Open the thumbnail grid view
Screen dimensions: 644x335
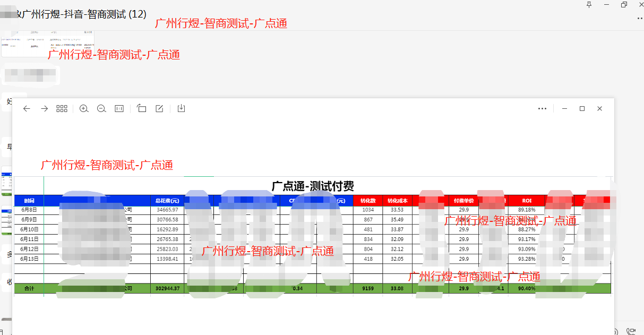pos(62,108)
